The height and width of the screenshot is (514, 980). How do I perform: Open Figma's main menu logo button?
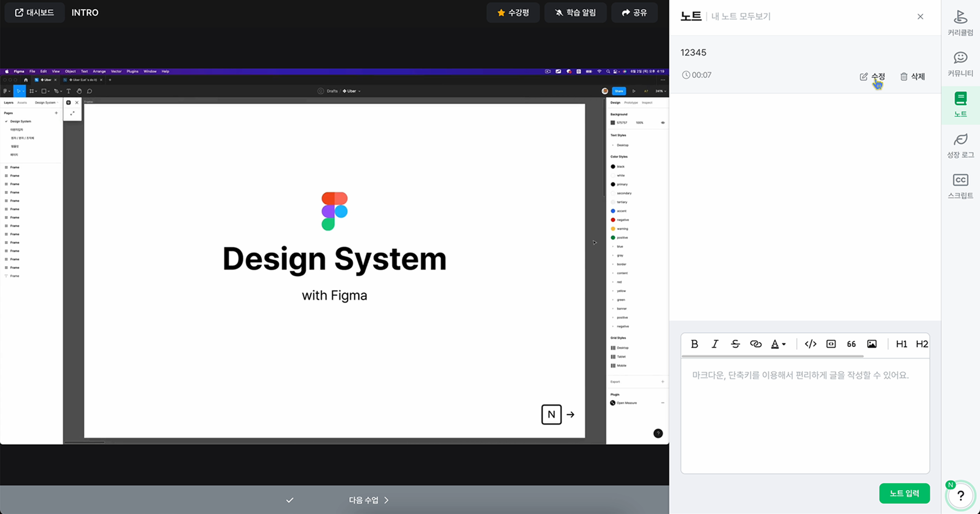[x=6, y=91]
